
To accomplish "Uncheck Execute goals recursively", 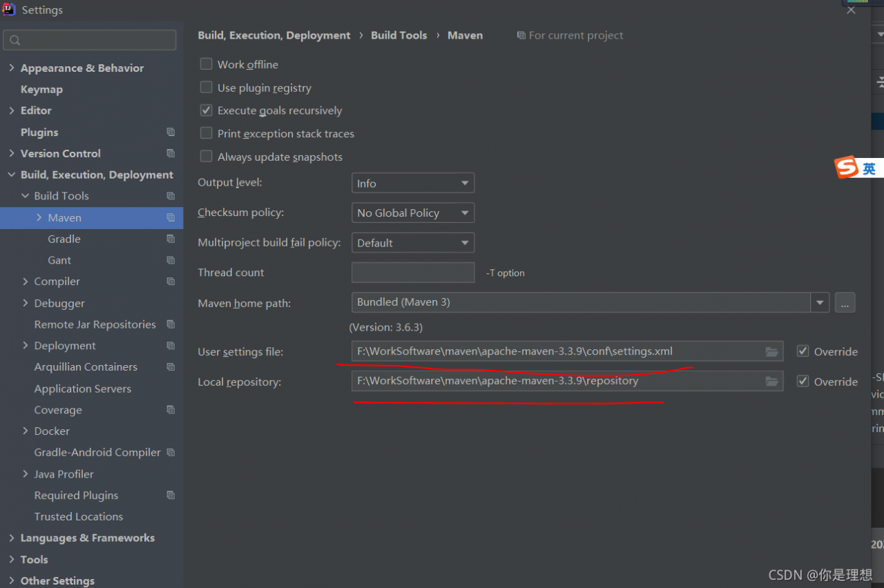I will click(206, 110).
